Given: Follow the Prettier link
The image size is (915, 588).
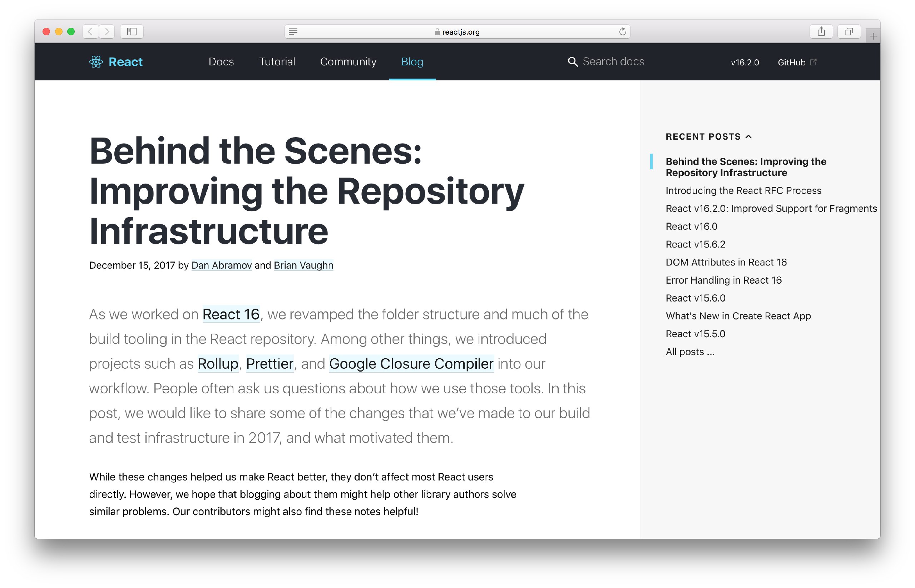Looking at the screenshot, I should (269, 364).
